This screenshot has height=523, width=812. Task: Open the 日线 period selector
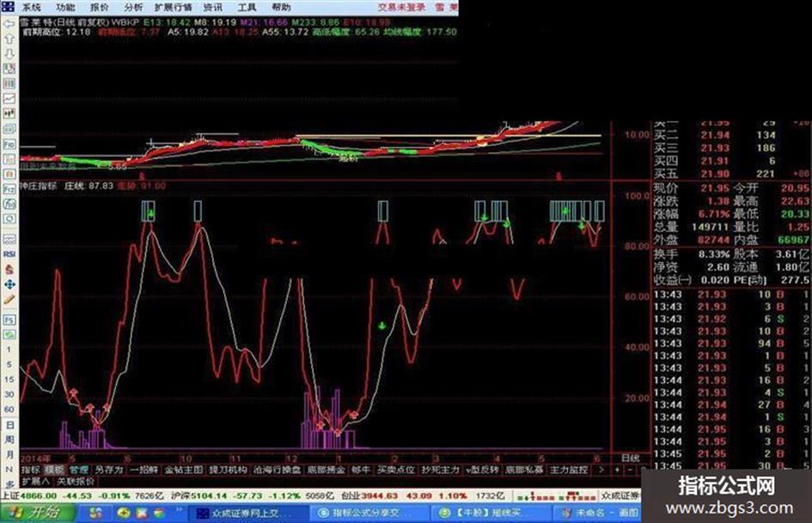click(x=630, y=459)
